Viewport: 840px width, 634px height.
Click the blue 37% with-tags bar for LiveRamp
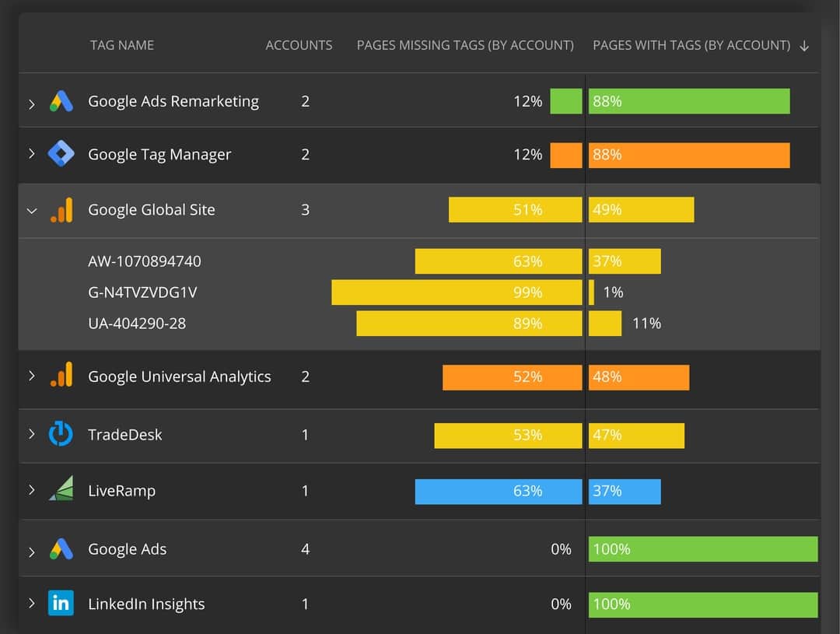[x=625, y=492]
